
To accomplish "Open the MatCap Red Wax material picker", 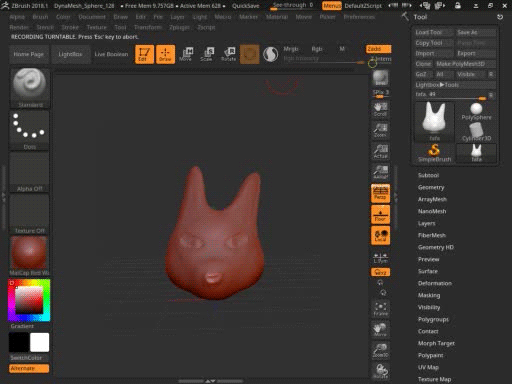I will coord(30,256).
